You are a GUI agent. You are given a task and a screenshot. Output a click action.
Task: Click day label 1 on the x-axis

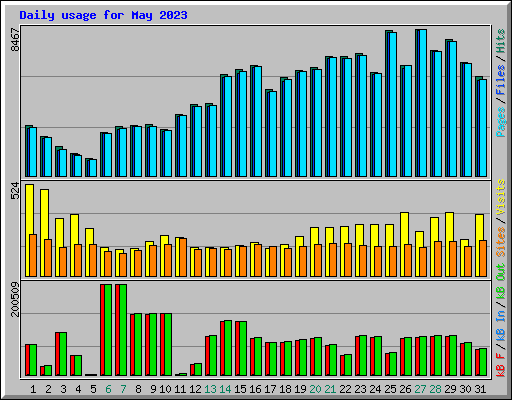click(33, 389)
